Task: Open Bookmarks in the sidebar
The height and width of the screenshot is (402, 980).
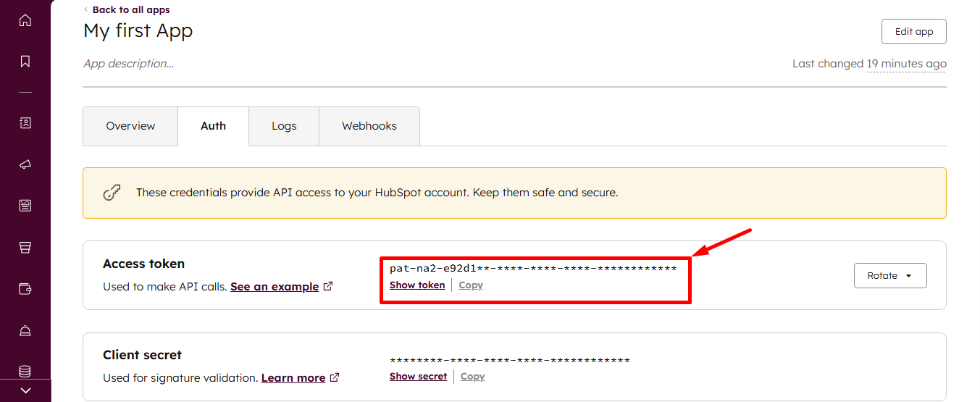Action: click(x=25, y=62)
